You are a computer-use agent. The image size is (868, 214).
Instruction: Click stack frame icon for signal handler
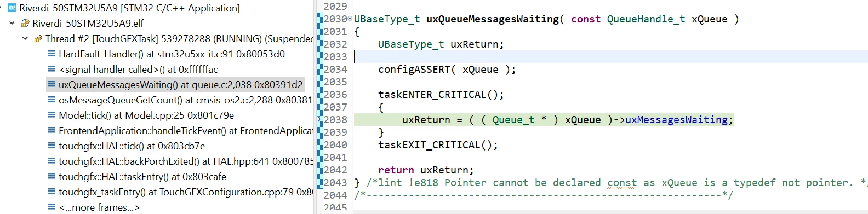pos(52,69)
